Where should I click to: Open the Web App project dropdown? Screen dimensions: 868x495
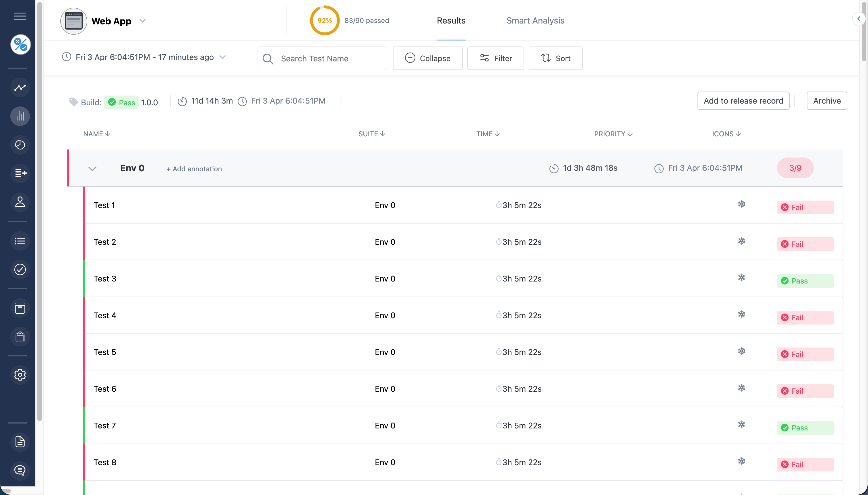[x=143, y=21]
